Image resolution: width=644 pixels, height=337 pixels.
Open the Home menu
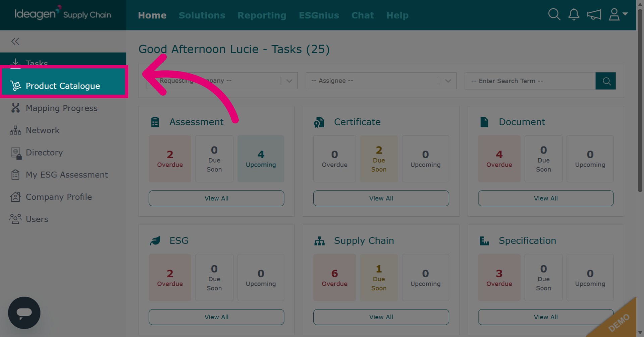[x=152, y=15]
